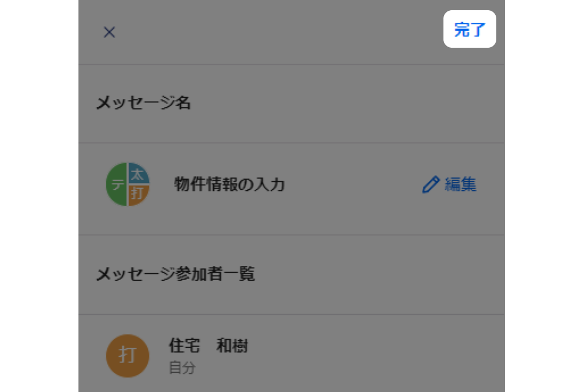The image size is (585, 392).
Task: Click the blue 太 avatar segment
Action: click(138, 173)
